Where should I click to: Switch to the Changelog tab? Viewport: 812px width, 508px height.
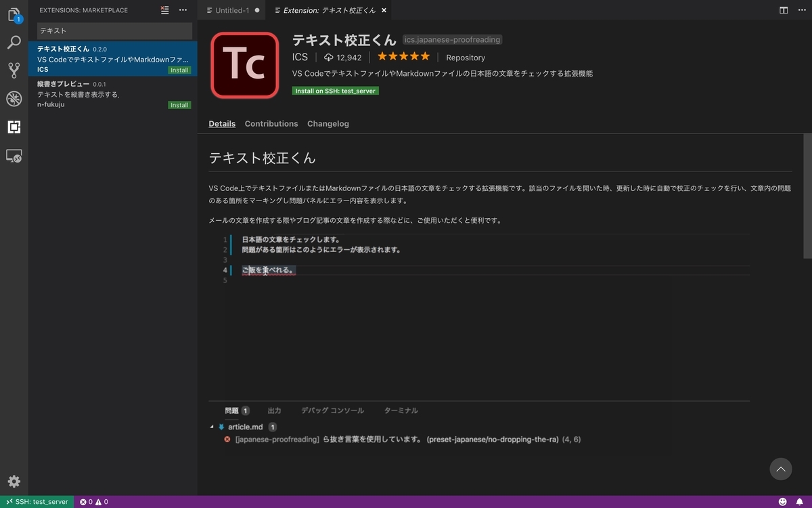coord(328,124)
